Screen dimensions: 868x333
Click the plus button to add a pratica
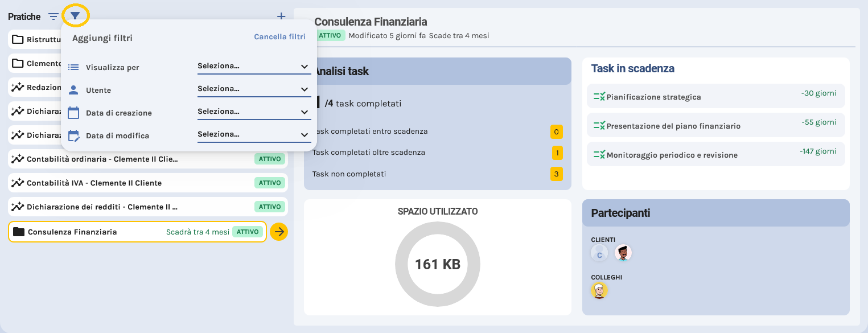[281, 16]
